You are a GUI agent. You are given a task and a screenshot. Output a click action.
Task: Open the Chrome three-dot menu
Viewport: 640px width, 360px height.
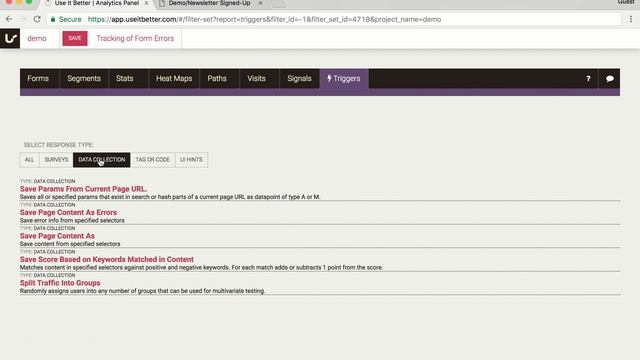631,19
